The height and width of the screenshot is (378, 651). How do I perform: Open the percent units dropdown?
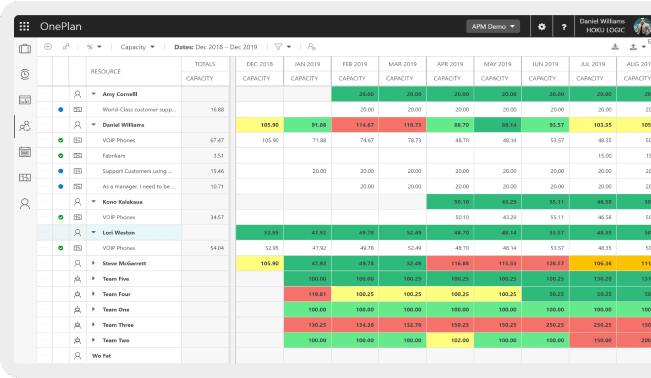(94, 47)
